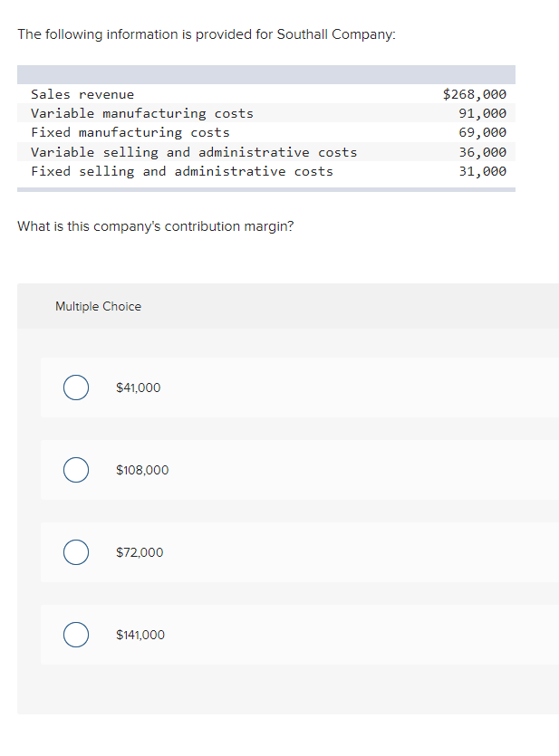The height and width of the screenshot is (756, 559).
Task: Click the Fixed manufacturing costs label
Action: [130, 132]
